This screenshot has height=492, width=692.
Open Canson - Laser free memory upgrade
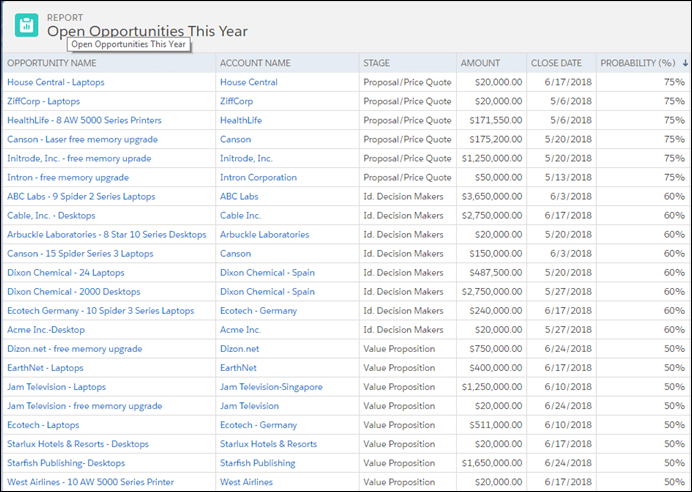(82, 139)
